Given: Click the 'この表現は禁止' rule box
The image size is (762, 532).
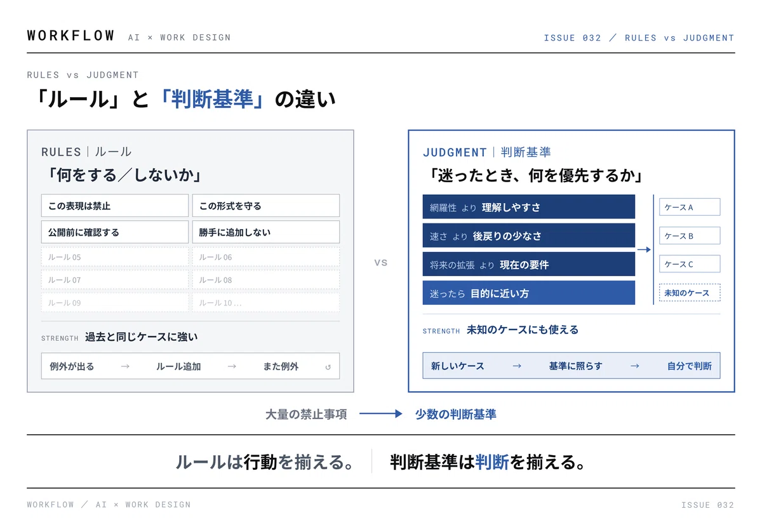Looking at the screenshot, I should click(115, 206).
